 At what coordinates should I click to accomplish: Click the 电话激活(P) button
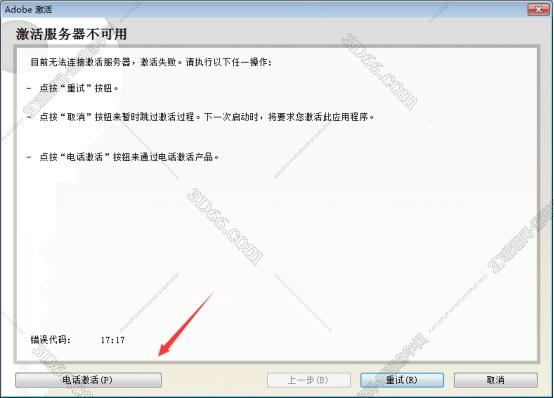[88, 380]
